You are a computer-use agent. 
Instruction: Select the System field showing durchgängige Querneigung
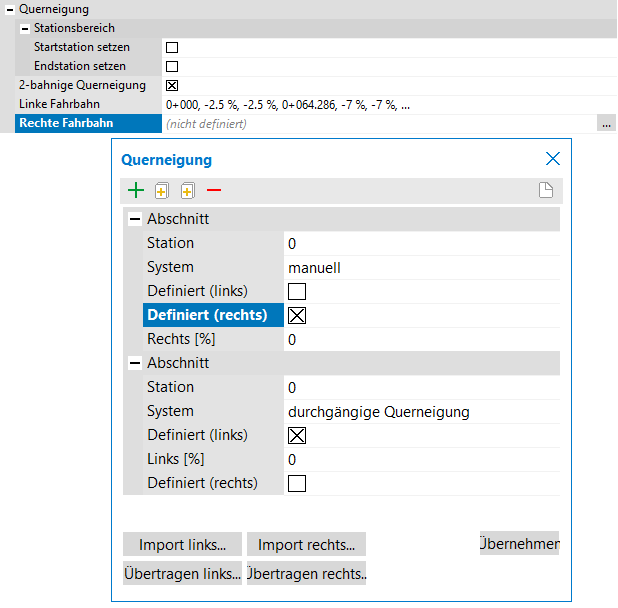tap(420, 411)
